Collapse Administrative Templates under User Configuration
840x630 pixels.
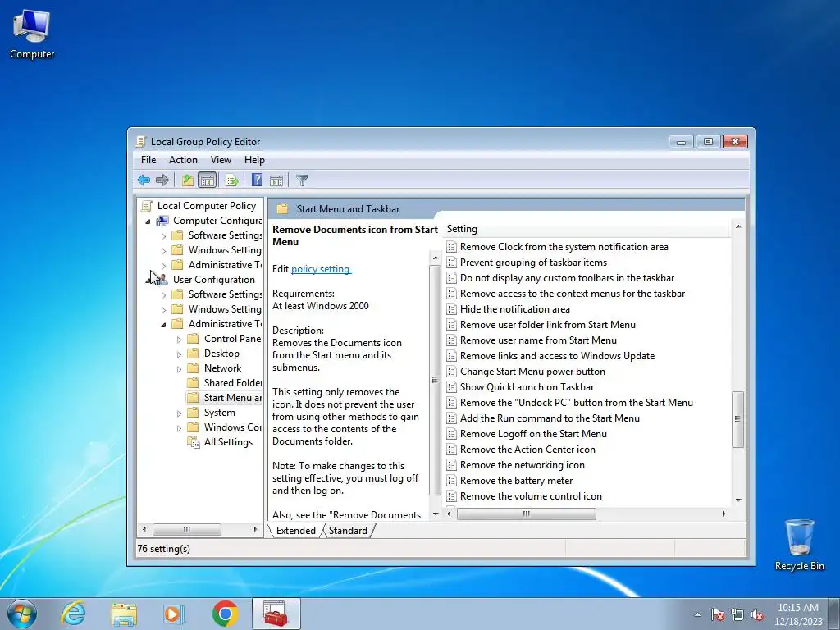[x=164, y=325]
